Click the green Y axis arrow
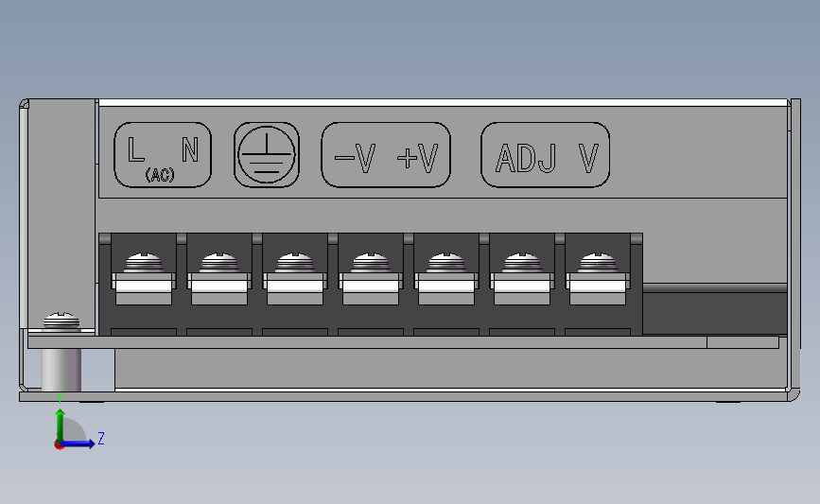This screenshot has width=820, height=504. click(61, 426)
